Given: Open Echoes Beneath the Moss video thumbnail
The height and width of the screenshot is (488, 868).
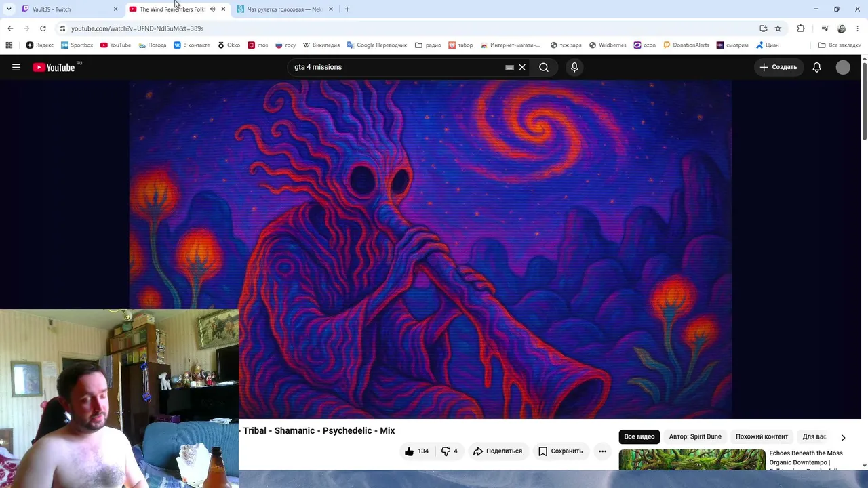Looking at the screenshot, I should click(692, 460).
